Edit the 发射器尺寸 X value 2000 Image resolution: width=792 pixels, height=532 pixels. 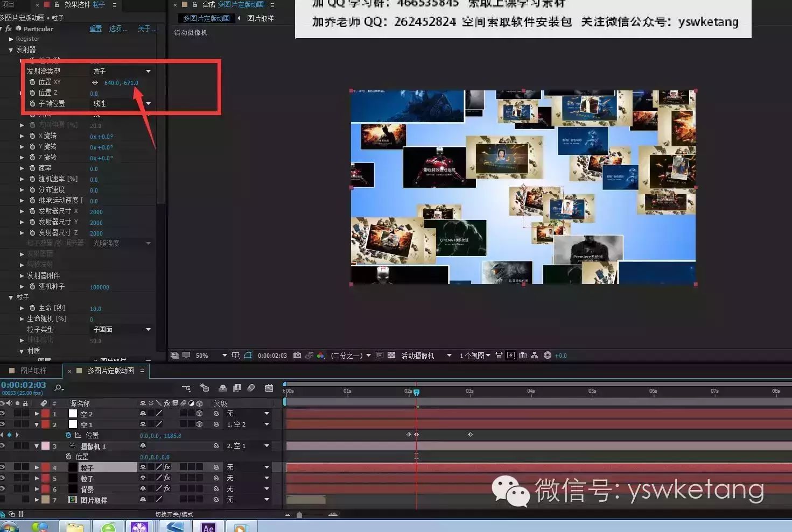(96, 211)
